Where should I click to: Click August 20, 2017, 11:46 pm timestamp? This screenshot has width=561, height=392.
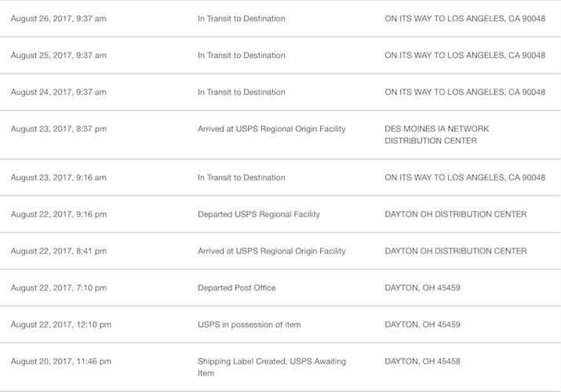coord(60,361)
